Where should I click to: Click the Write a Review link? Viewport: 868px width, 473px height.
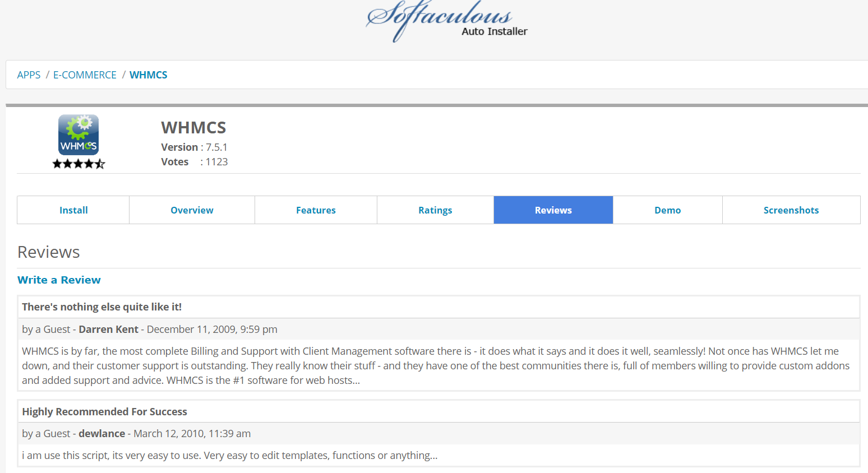(59, 280)
